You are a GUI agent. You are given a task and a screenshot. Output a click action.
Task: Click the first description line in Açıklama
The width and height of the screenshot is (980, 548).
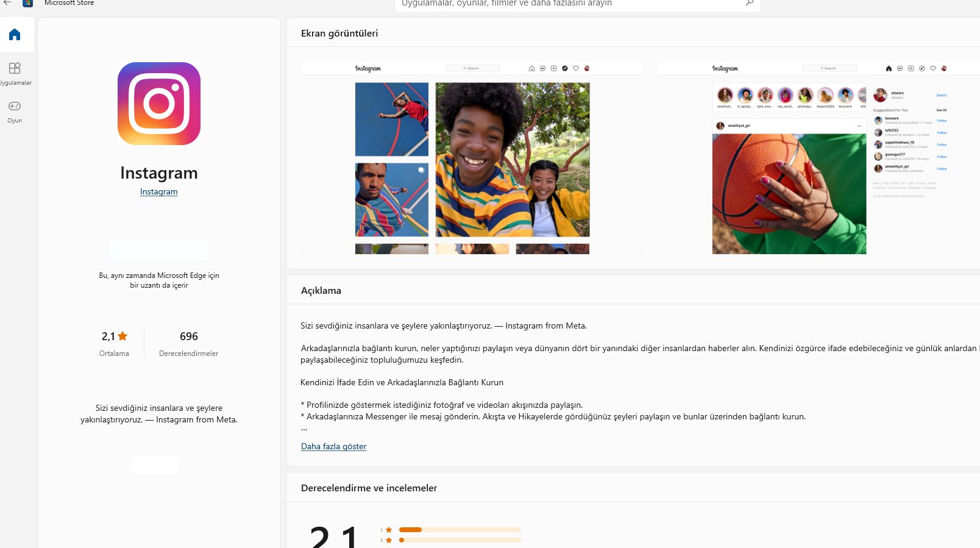(x=444, y=326)
